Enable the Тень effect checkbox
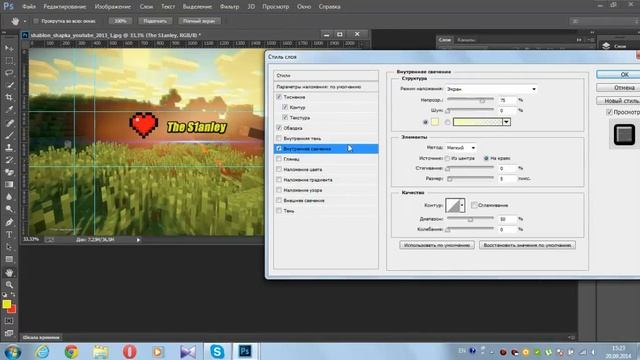 click(279, 211)
